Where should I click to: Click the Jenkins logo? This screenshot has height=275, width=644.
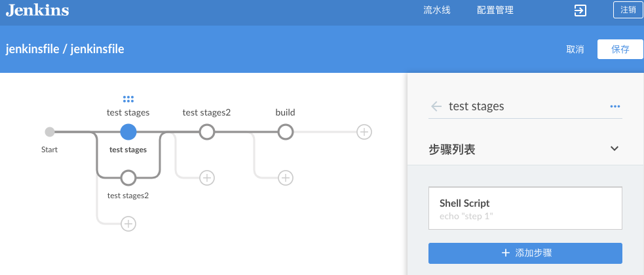(37, 11)
